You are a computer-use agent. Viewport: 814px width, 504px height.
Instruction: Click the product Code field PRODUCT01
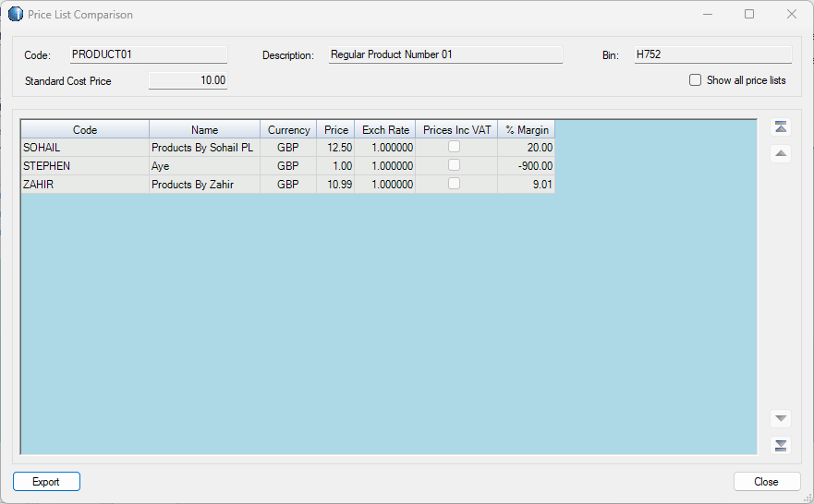[149, 55]
